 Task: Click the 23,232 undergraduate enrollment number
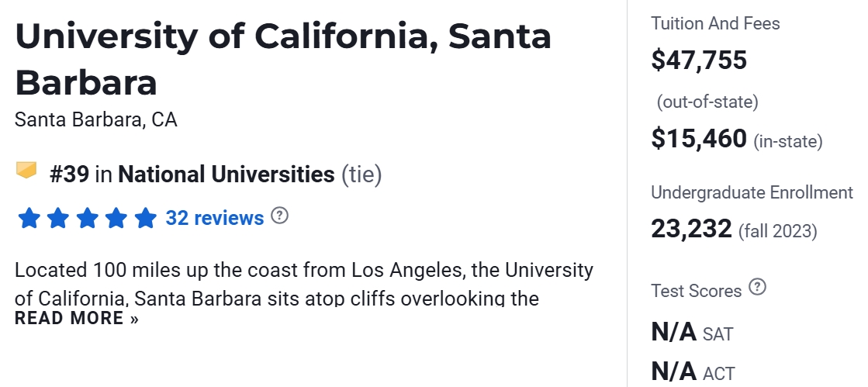tap(691, 229)
